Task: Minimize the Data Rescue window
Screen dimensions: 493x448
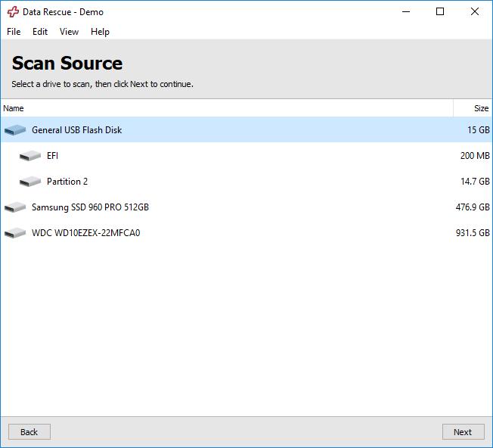Action: (406, 11)
